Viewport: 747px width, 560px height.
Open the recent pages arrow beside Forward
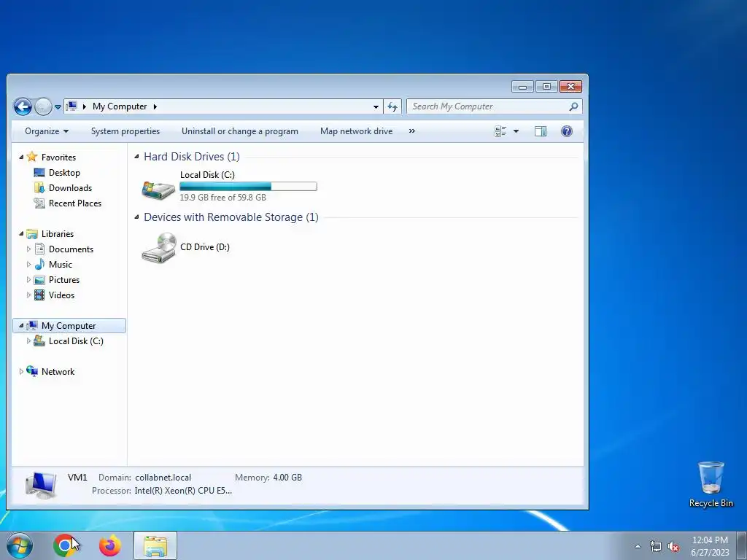(x=58, y=107)
